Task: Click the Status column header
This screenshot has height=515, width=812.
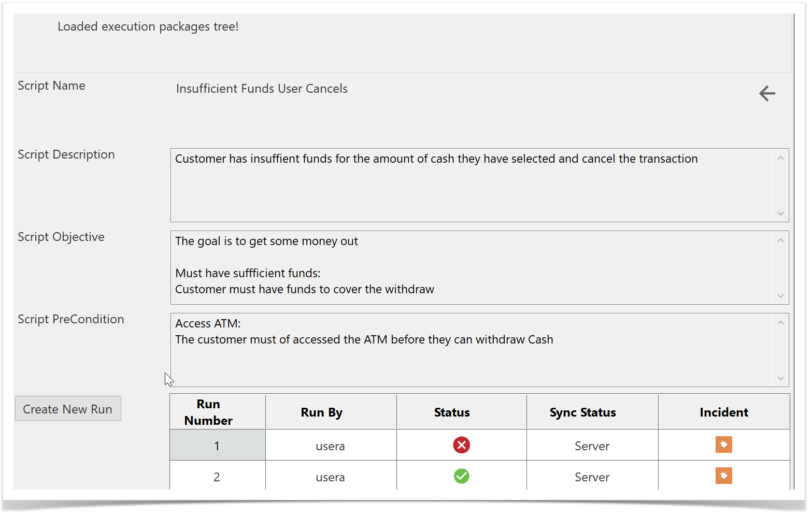Action: click(x=452, y=412)
